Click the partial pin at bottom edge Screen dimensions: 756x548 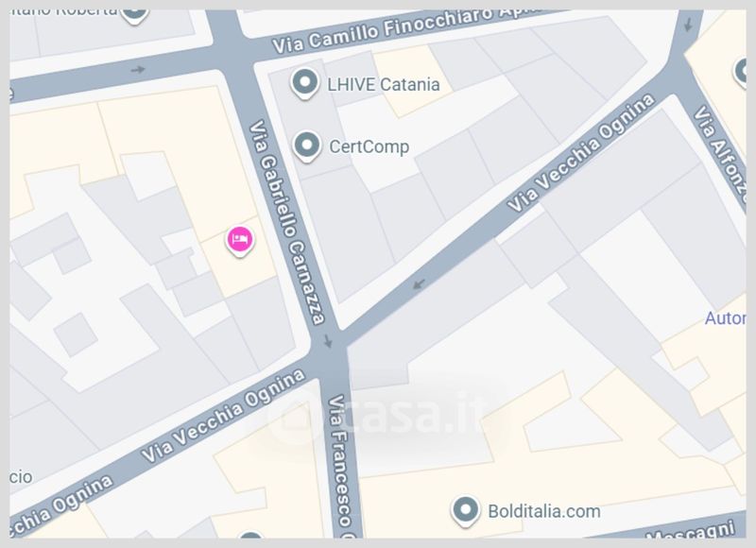[x=250, y=535]
